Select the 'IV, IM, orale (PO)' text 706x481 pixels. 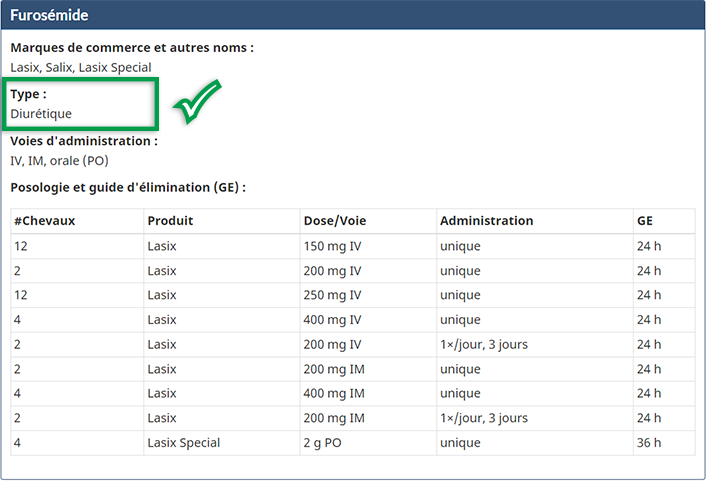tap(59, 161)
